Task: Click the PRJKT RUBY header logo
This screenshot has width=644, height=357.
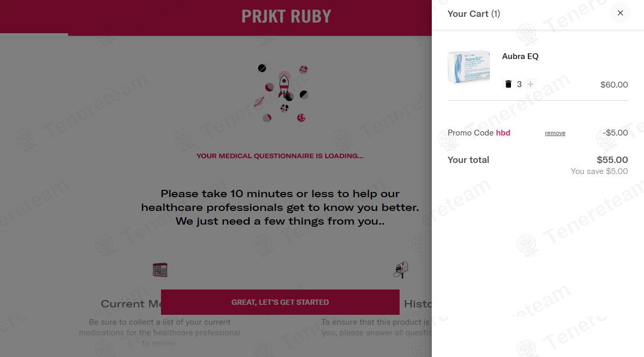Action: [286, 17]
